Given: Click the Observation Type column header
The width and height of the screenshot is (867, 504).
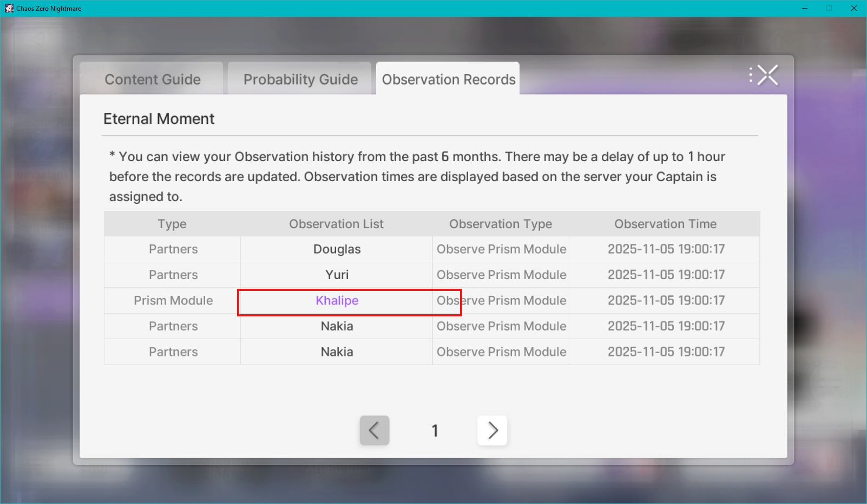Looking at the screenshot, I should [x=501, y=224].
